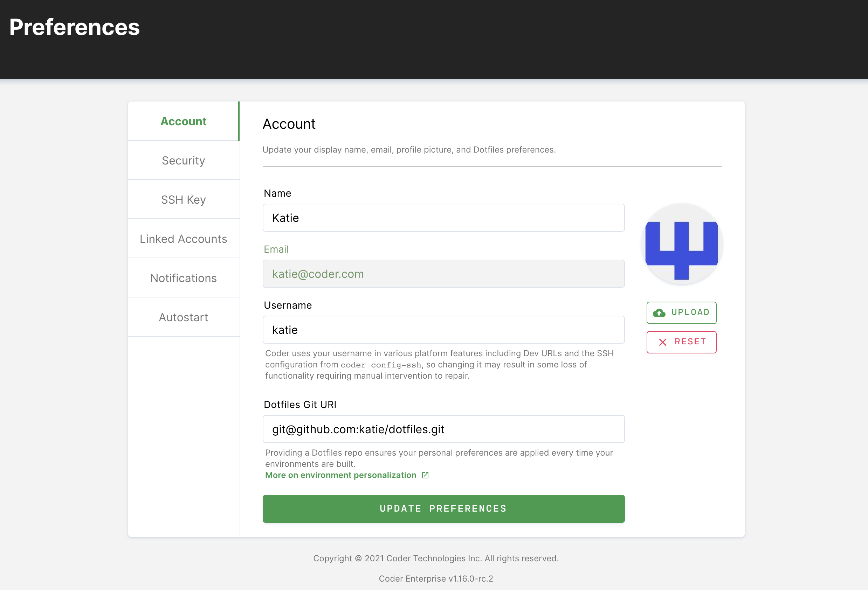This screenshot has width=868, height=590.
Task: Click the Email address input field
Action: (443, 273)
